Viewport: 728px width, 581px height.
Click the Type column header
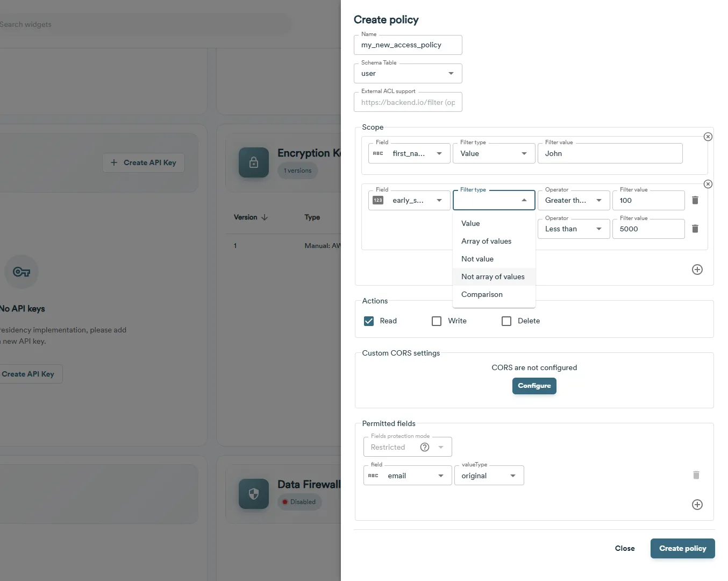click(x=312, y=217)
